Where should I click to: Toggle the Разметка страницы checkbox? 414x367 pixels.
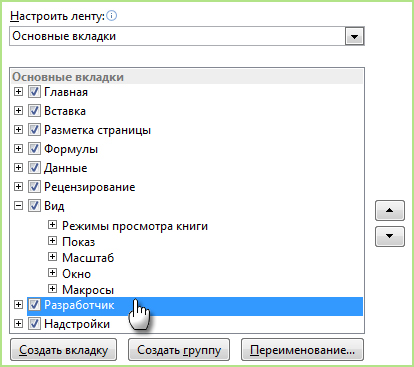coord(34,130)
